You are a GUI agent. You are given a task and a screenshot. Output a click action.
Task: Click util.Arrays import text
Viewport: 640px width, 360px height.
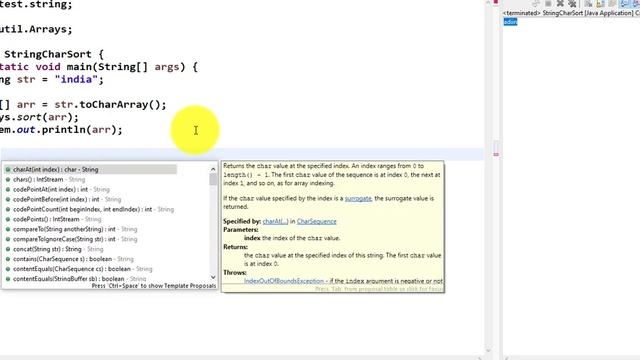(x=36, y=29)
